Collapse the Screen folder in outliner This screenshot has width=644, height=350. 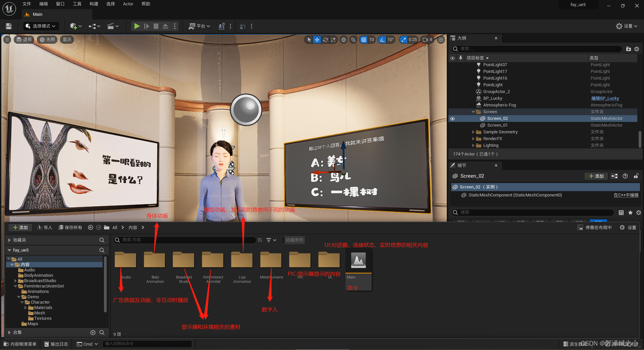(x=473, y=112)
